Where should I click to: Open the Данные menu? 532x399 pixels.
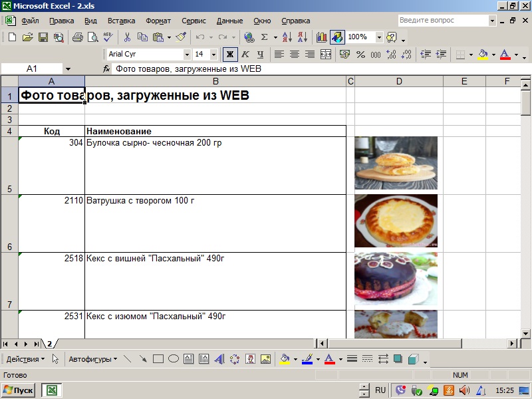[x=229, y=21]
